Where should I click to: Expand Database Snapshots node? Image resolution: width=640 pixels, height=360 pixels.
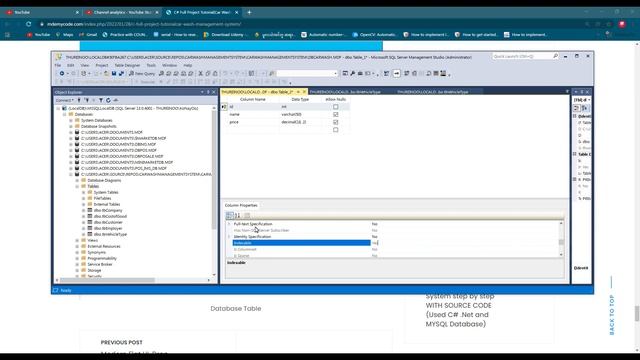click(71, 127)
